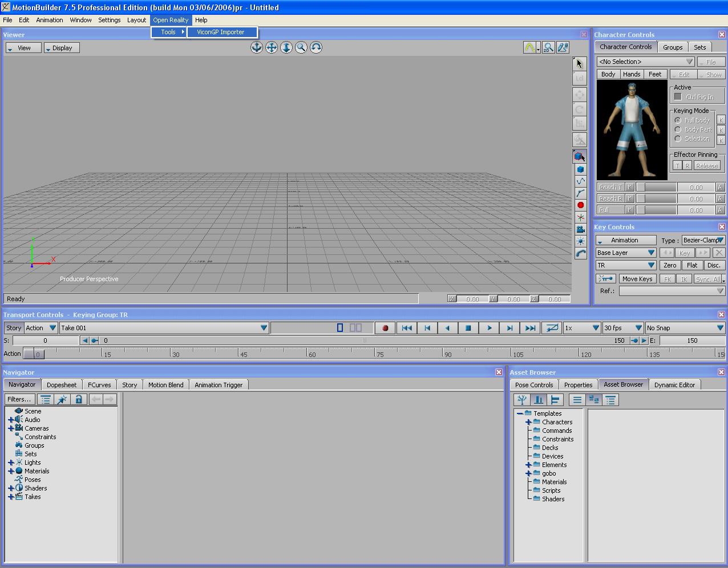Click the yellow curve icon in Viewer toolbar

(x=529, y=48)
